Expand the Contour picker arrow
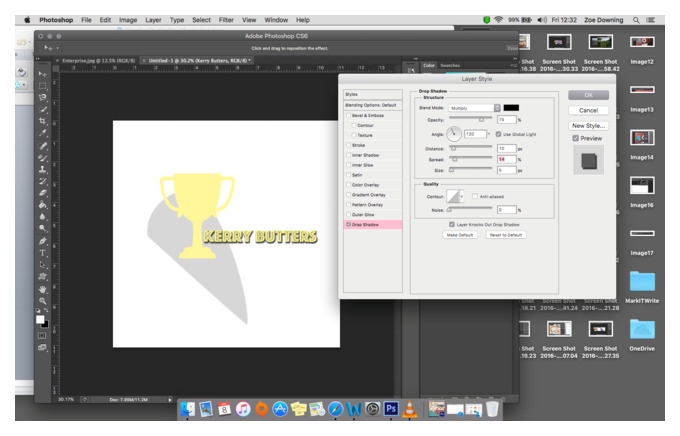 coord(462,197)
